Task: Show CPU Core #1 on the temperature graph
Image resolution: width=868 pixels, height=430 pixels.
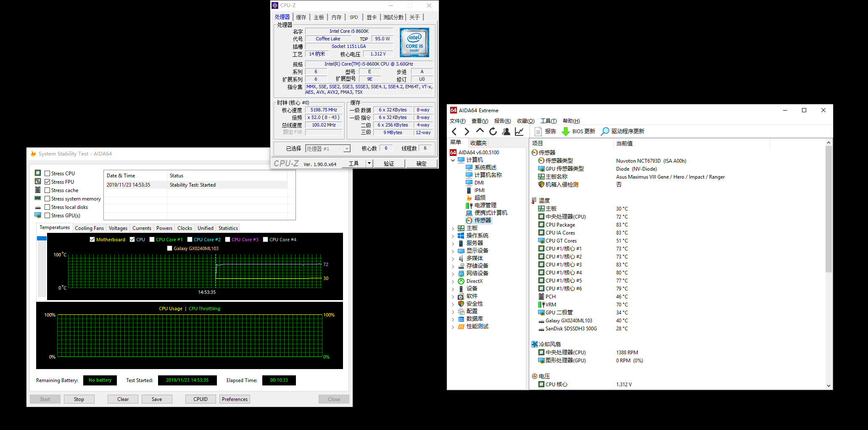Action: 152,239
